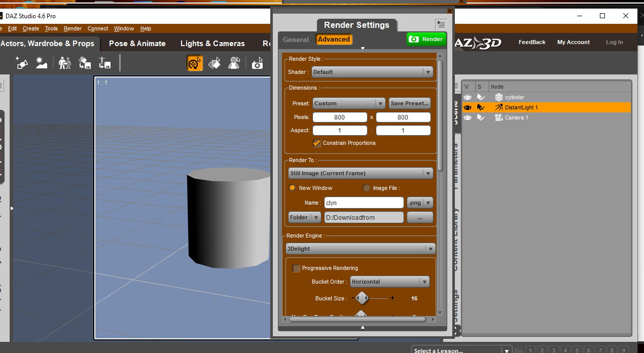
Task: Click the shapes-with-disk save icon in toolbar
Action: (85, 63)
